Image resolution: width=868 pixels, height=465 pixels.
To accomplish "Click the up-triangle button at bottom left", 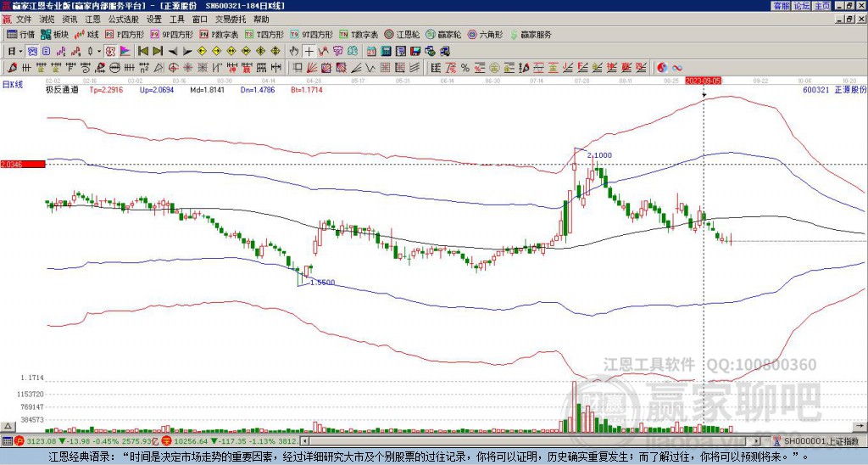I will point(7,426).
